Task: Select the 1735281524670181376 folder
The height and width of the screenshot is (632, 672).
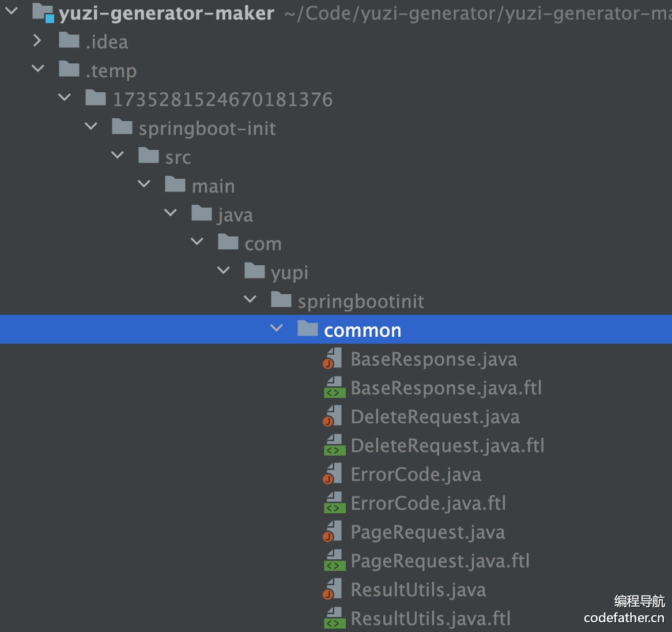Action: coord(222,100)
